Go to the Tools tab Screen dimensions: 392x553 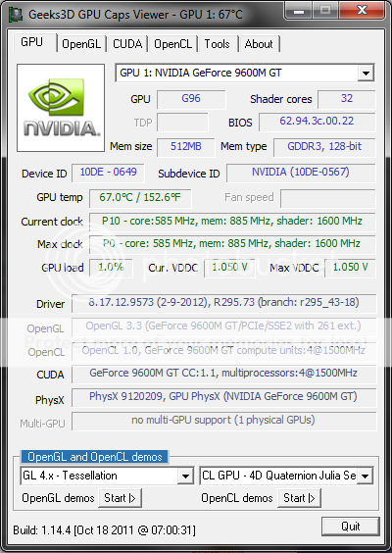pyautogui.click(x=218, y=44)
